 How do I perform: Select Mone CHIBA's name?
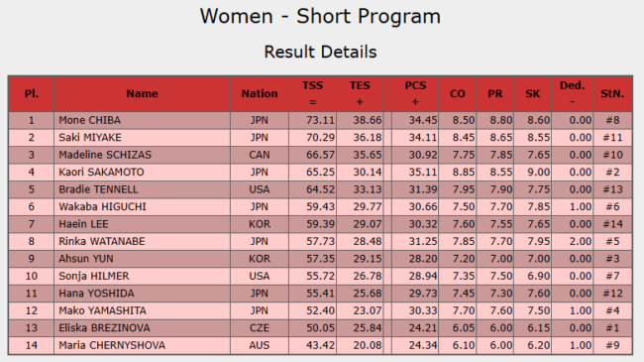pos(89,120)
